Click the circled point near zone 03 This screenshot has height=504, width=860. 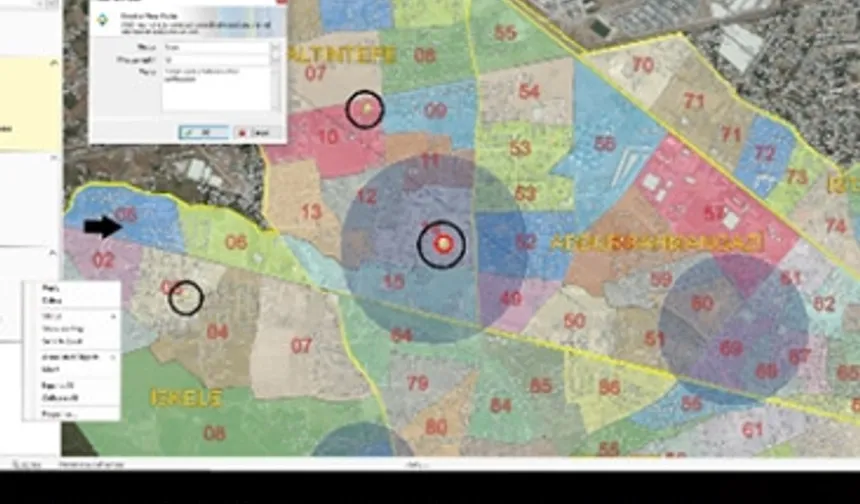coord(183,296)
